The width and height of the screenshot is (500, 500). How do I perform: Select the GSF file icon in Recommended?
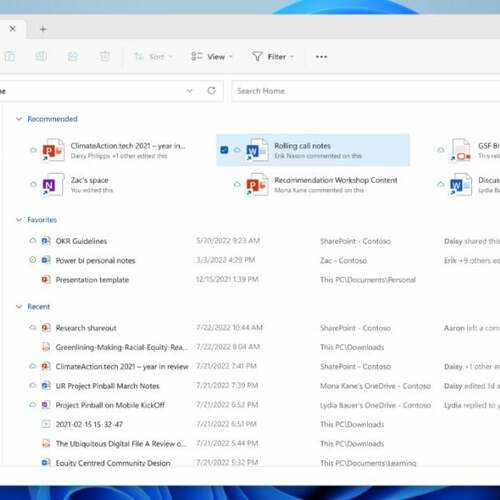(x=461, y=150)
